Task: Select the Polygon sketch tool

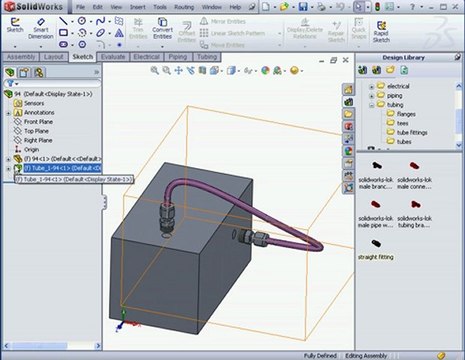Action: [82, 44]
